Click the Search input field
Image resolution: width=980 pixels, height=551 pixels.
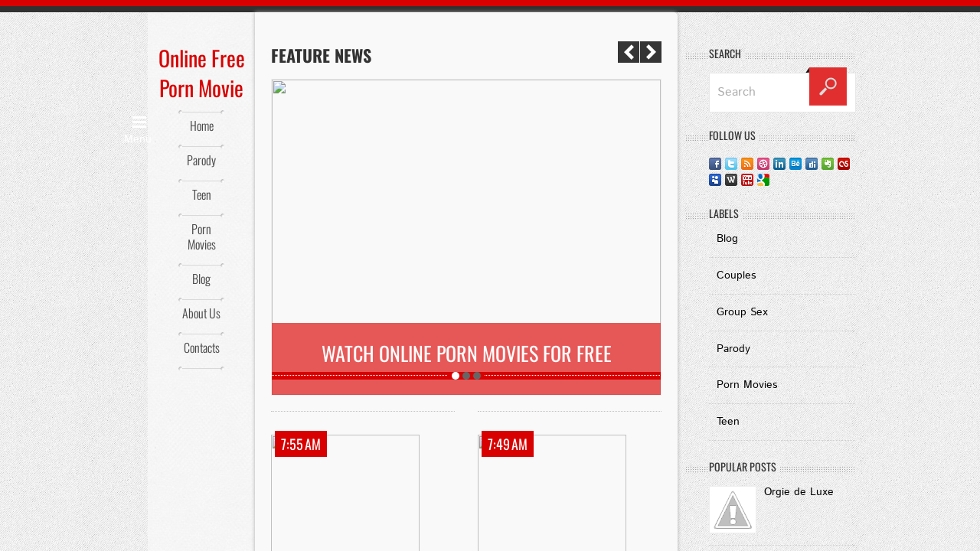pyautogui.click(x=759, y=92)
